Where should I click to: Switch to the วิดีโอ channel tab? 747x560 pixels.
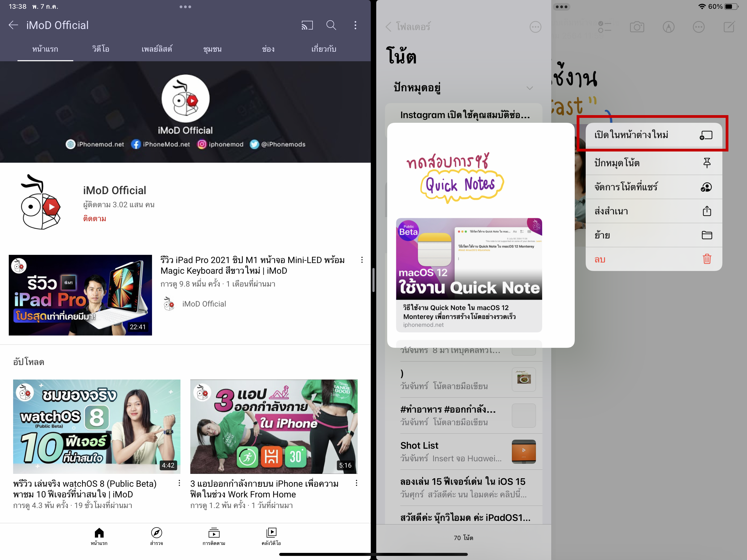[101, 49]
